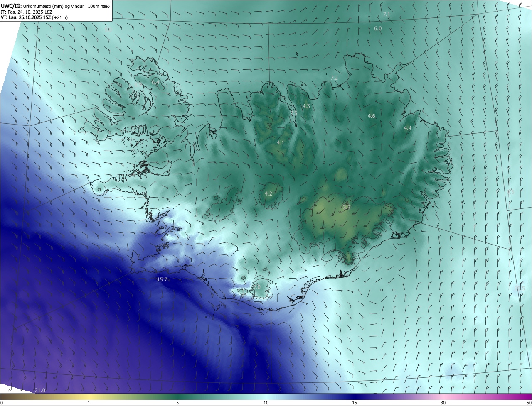This screenshot has height=406, width=532.
Task: Click the "UWC/IG:" title label
Action: 11,5
